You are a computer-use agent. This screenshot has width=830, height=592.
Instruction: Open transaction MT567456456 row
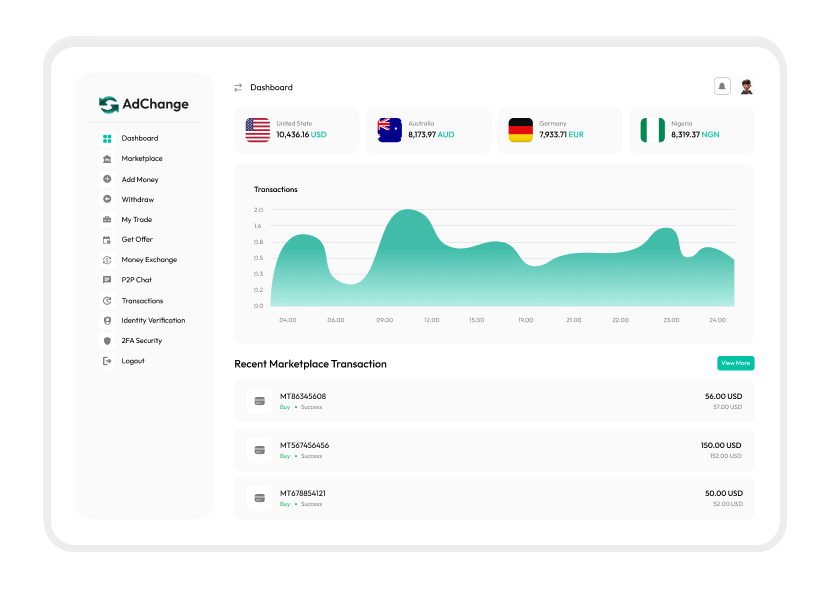494,450
